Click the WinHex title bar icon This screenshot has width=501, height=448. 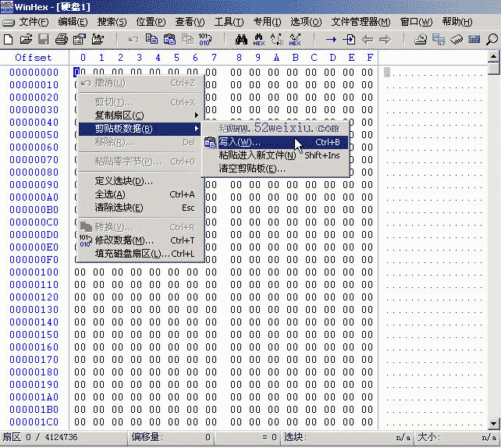[7, 7]
